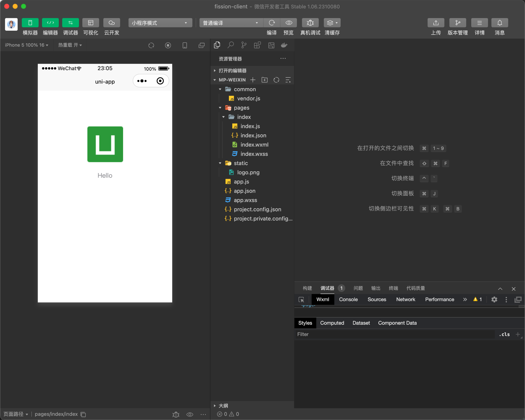Switch to the Computed tab

pos(332,323)
